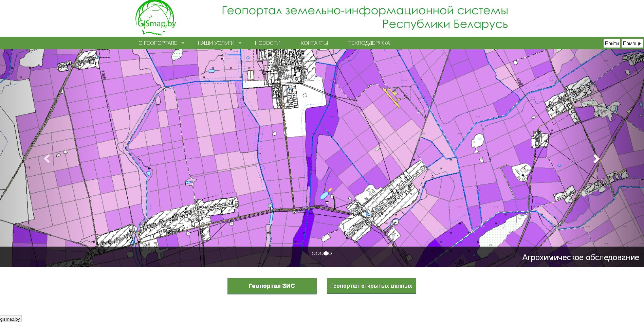644x322 pixels.
Task: Select the third carousel indicator dot
Action: [322, 253]
